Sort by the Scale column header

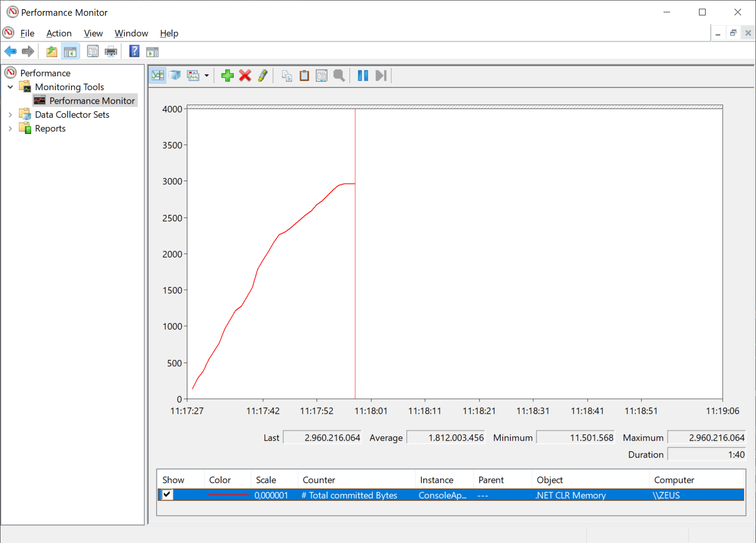(274, 480)
